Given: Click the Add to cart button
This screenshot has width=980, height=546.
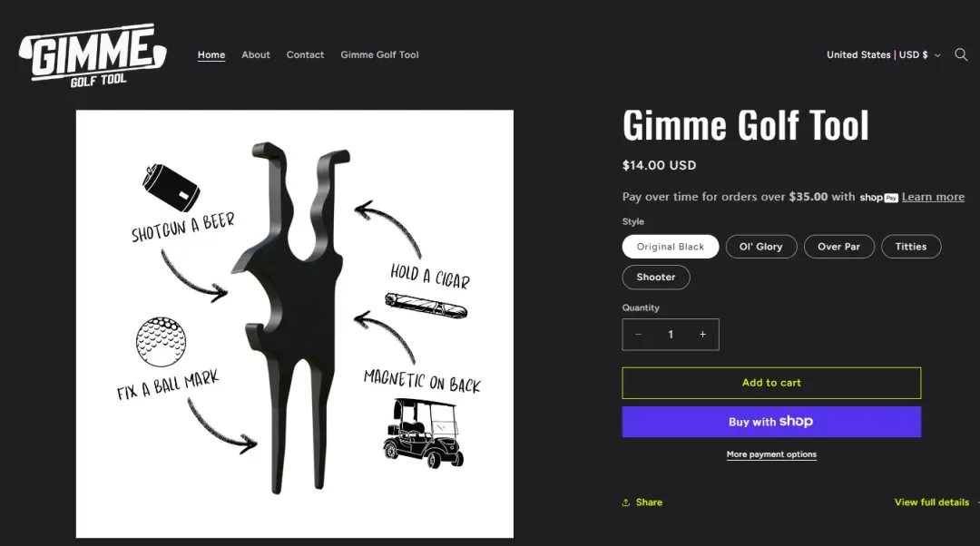Looking at the screenshot, I should pyautogui.click(x=771, y=383).
